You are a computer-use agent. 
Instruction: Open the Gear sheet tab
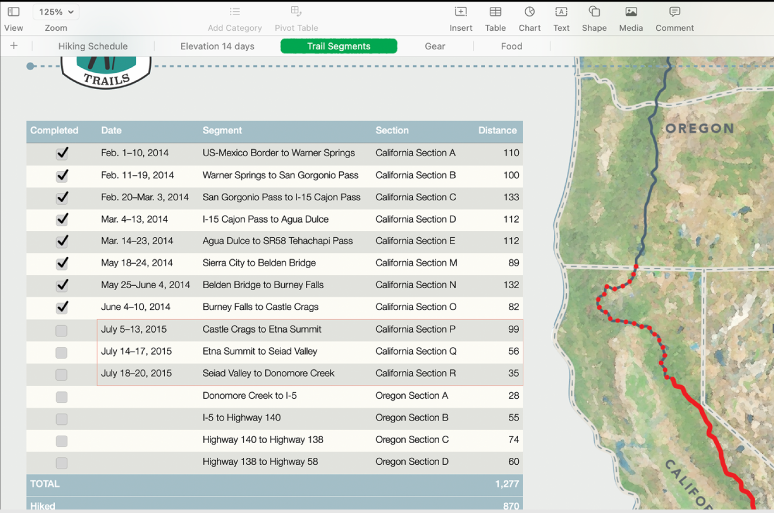tap(435, 46)
